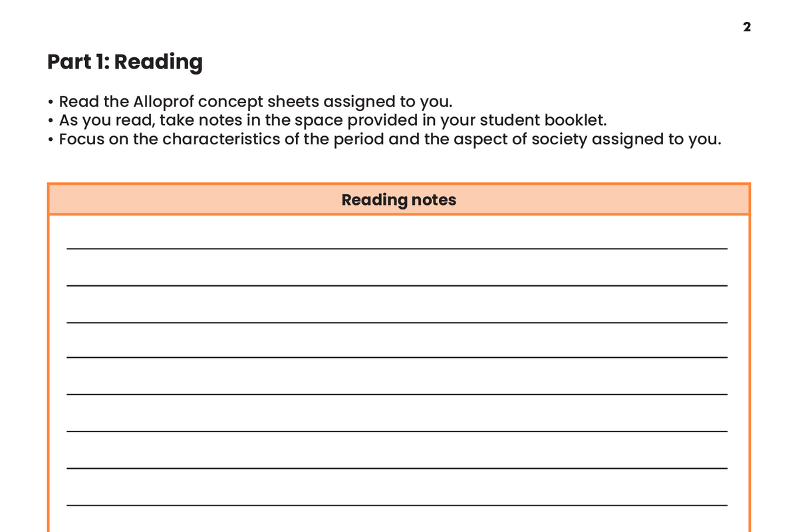Click the "Focus on the characteristics" bullet
This screenshot has height=532, width=798.
[390, 140]
